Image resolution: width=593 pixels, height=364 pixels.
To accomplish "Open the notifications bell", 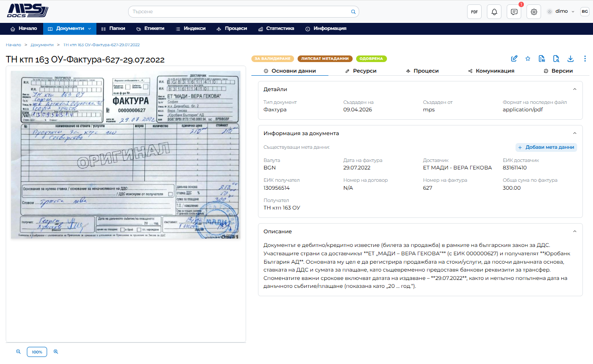I will click(x=494, y=12).
